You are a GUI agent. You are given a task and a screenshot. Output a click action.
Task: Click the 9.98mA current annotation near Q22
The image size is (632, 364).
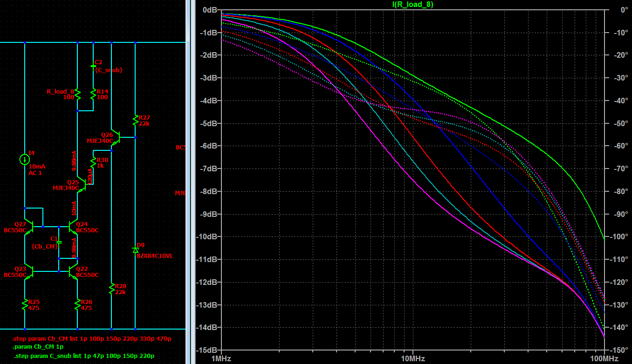pos(74,248)
